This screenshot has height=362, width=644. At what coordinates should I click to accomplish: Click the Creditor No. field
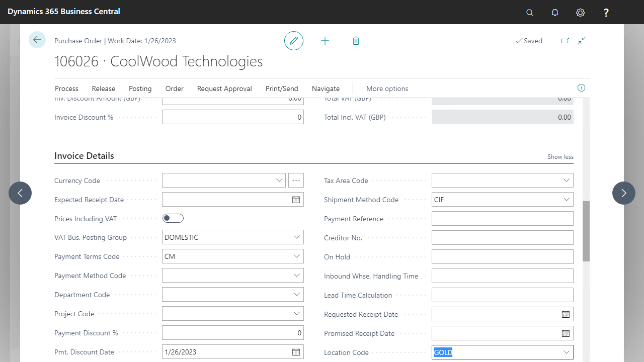[503, 238]
